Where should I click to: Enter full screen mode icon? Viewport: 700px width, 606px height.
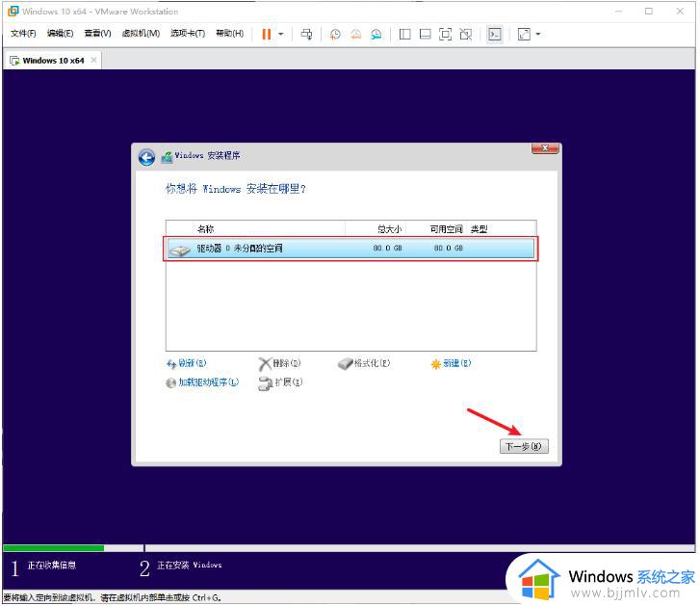click(446, 34)
